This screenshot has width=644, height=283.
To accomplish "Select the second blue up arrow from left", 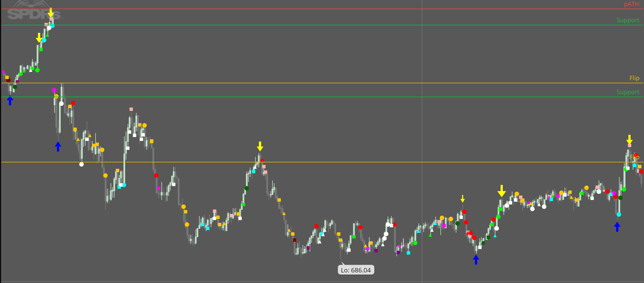I will click(58, 147).
